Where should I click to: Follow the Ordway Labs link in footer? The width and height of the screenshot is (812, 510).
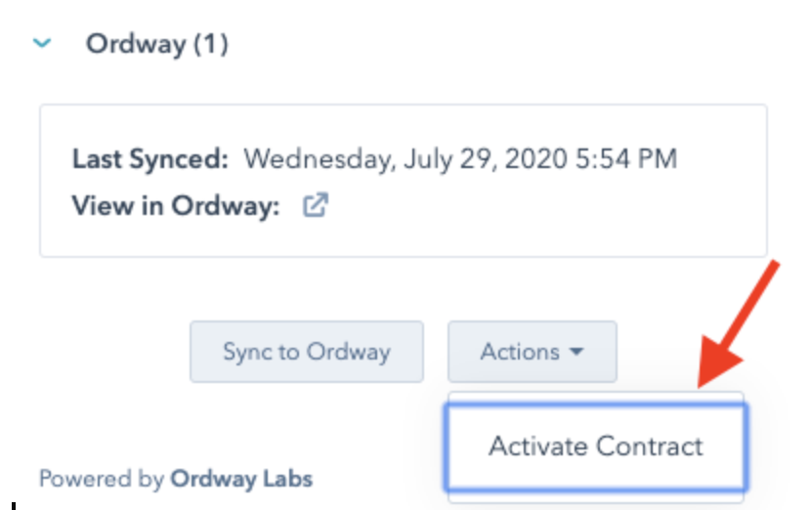pyautogui.click(x=241, y=479)
